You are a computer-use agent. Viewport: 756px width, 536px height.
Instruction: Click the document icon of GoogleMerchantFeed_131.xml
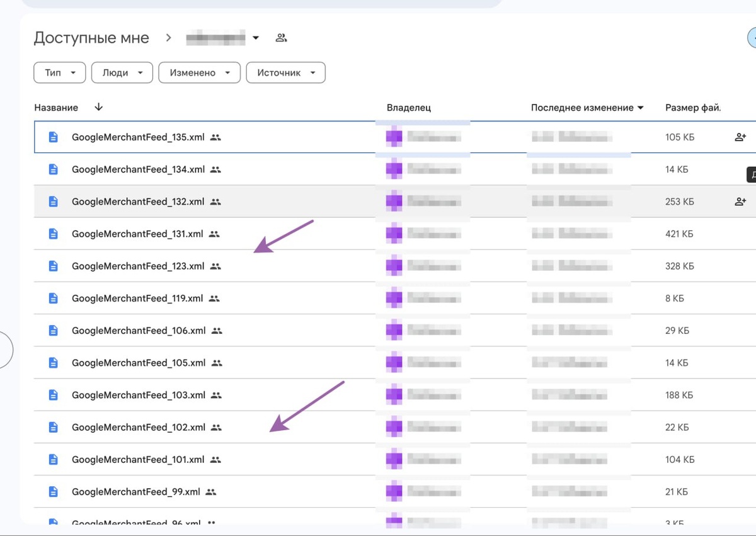click(54, 234)
